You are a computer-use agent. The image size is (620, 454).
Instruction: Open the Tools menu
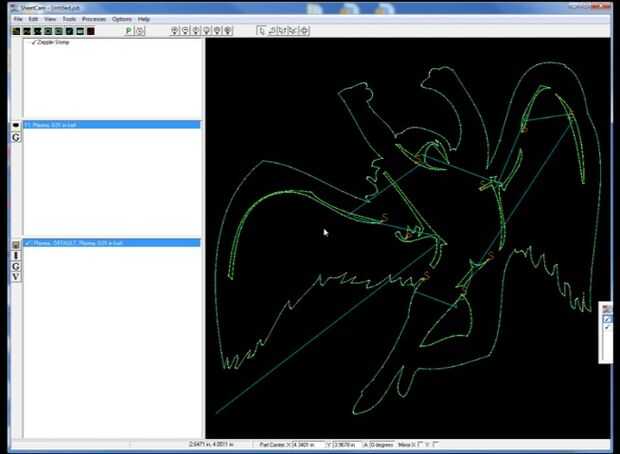pyautogui.click(x=69, y=19)
